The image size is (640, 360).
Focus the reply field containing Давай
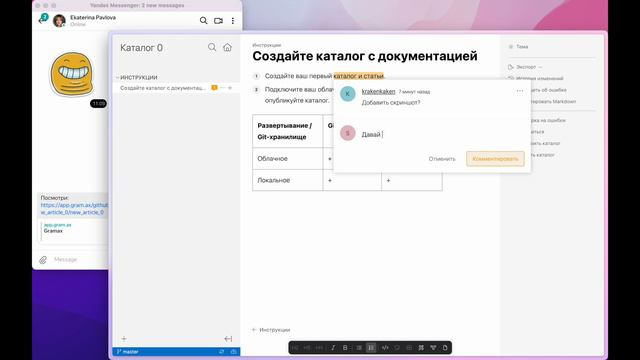[442, 134]
